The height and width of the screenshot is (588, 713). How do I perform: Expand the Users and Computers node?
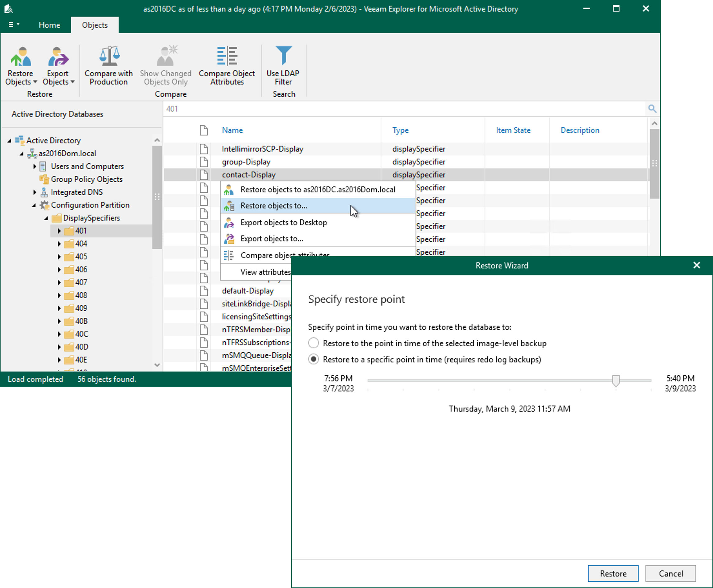click(x=34, y=166)
